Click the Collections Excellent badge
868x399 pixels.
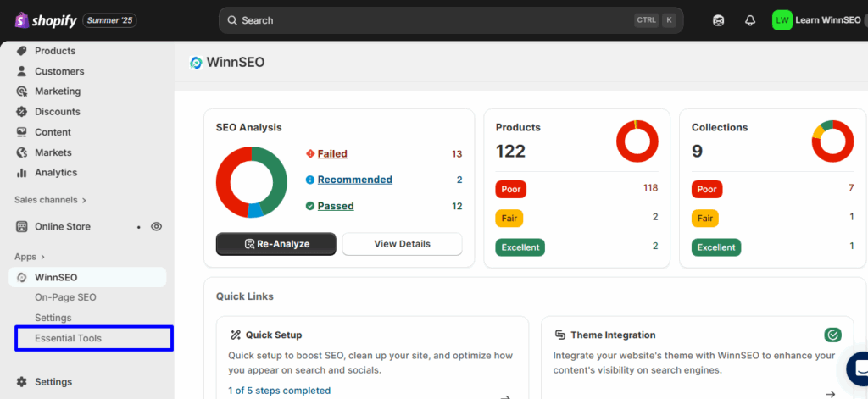(716, 247)
